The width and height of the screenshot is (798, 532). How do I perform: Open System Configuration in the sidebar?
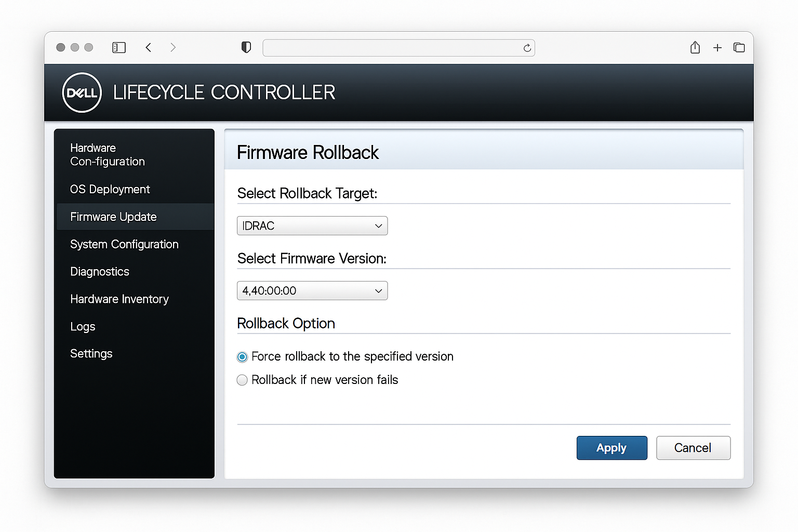[x=124, y=244]
